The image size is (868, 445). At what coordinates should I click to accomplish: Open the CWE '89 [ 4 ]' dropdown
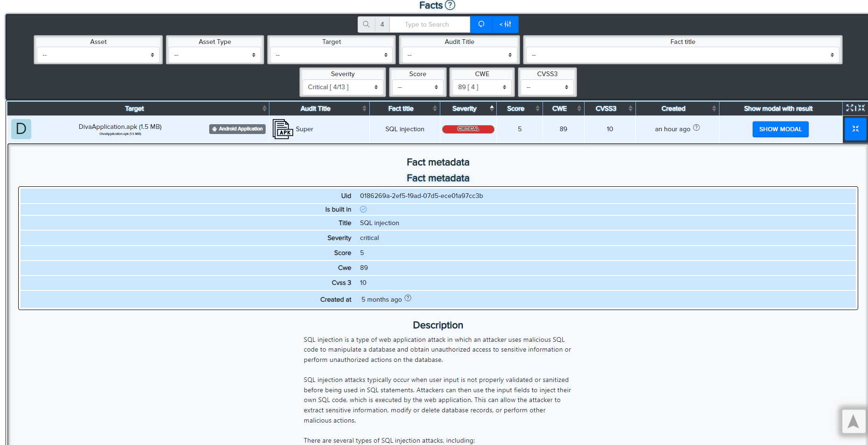482,87
